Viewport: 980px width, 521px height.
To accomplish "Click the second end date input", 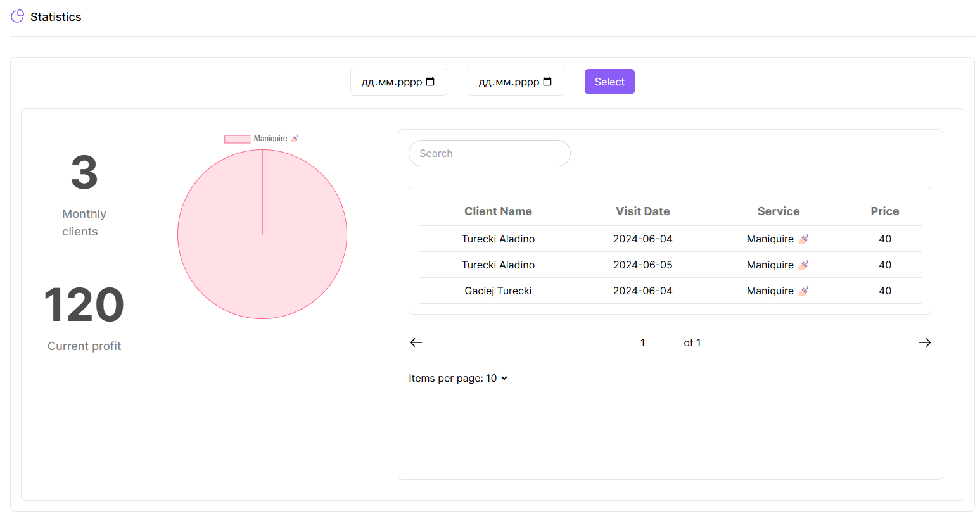I will [x=508, y=82].
